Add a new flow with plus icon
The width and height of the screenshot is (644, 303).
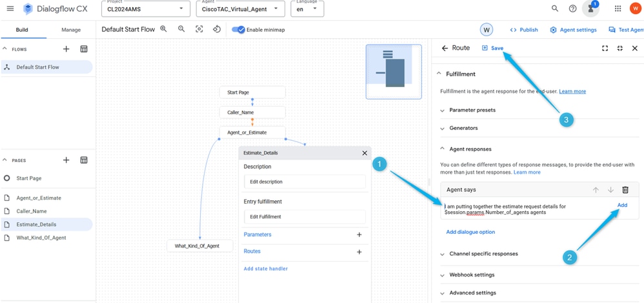[66, 49]
